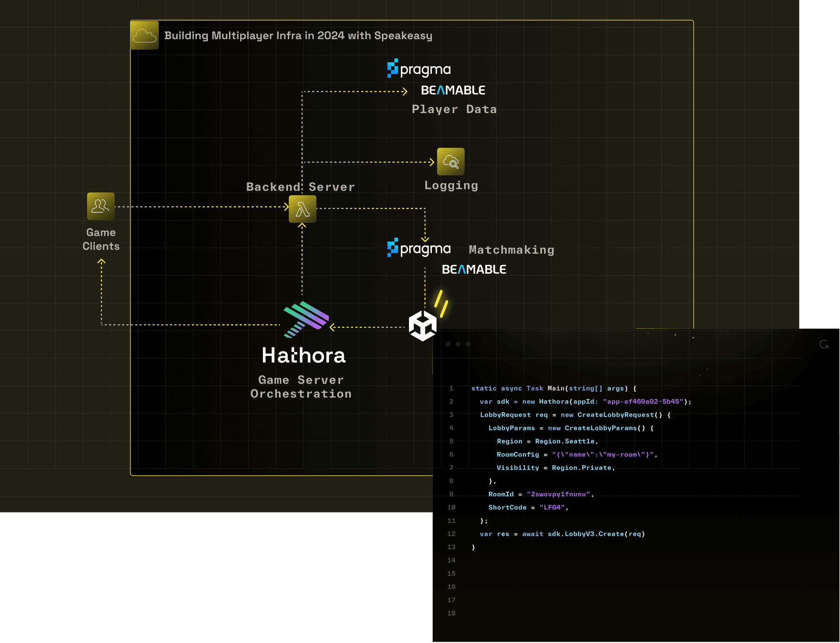The image size is (840, 643).
Task: Select the Matchmaking label
Action: [x=511, y=249]
